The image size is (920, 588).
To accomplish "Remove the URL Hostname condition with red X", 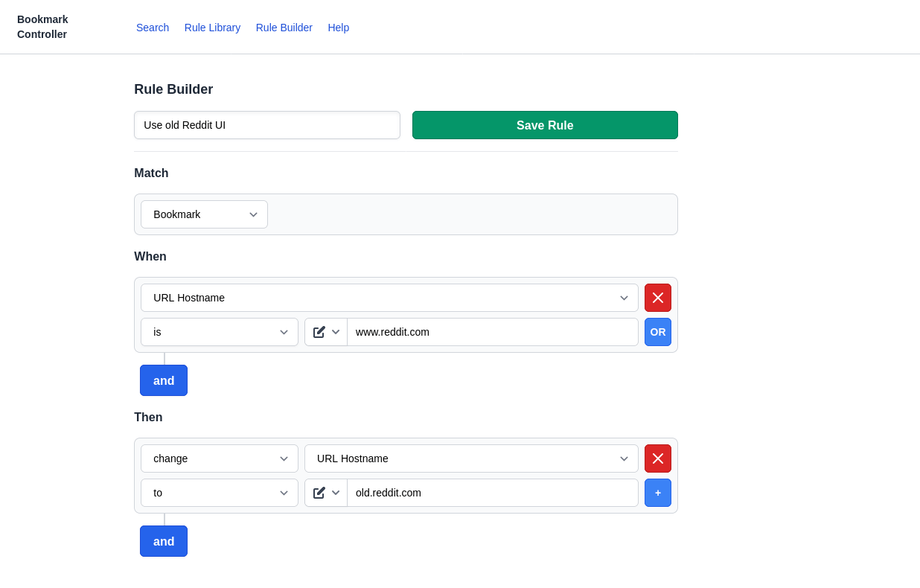I will pos(658,298).
